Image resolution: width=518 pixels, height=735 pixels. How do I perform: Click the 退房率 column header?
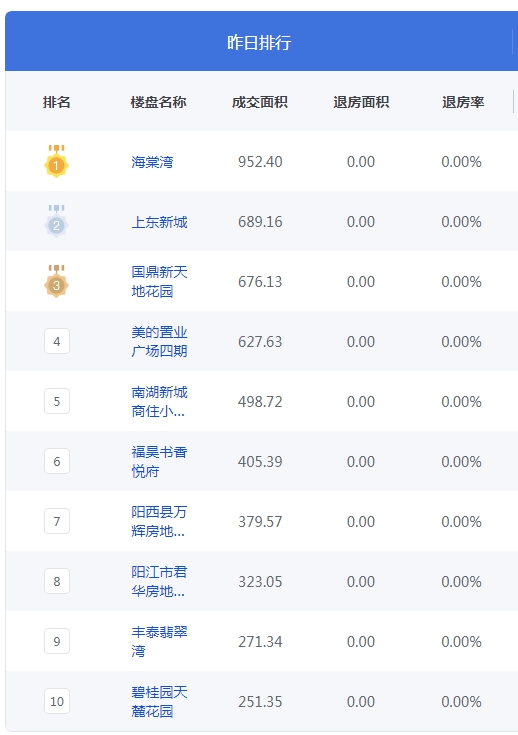click(x=463, y=102)
